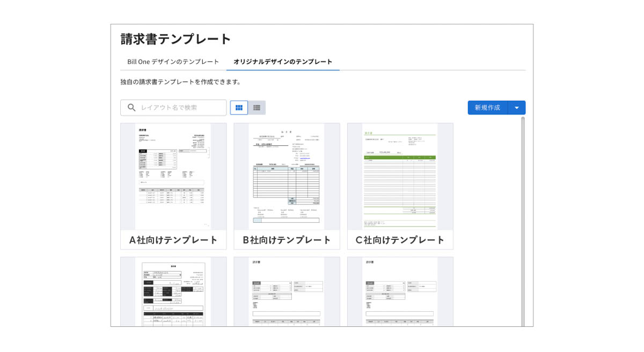The image size is (644, 352).
Task: Click the B社向けテンプレート title label
Action: [x=287, y=240]
